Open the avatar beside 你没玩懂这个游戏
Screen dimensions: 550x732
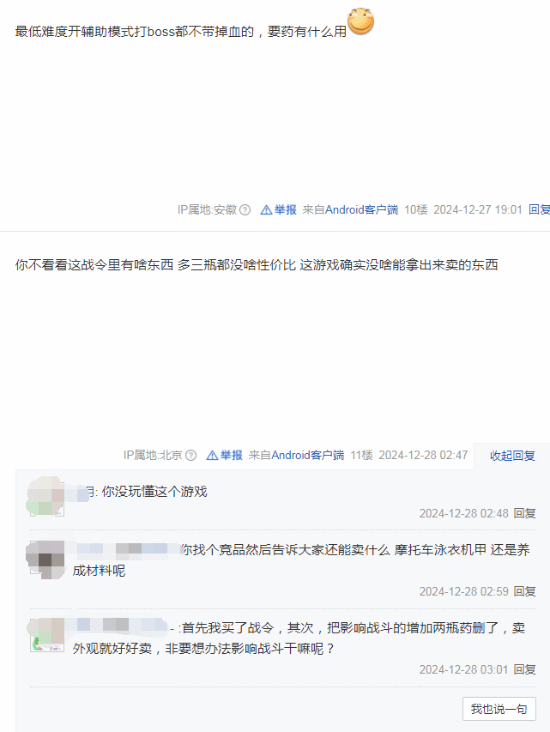coord(45,496)
